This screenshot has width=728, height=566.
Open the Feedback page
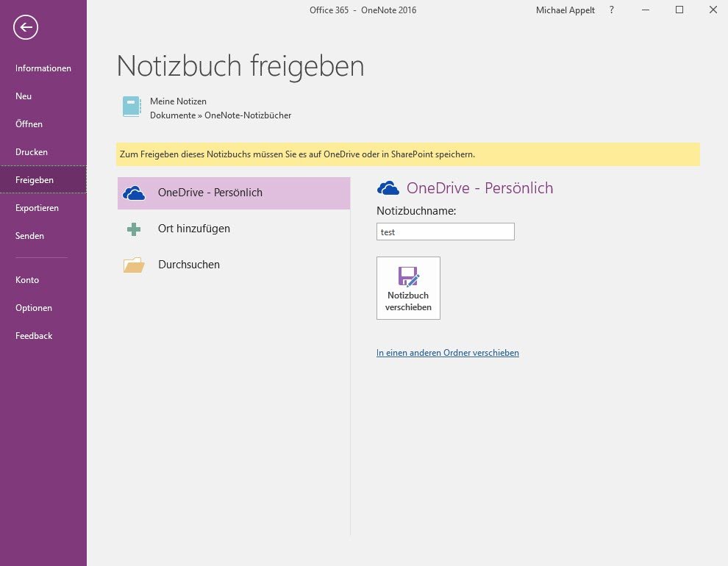(43, 335)
